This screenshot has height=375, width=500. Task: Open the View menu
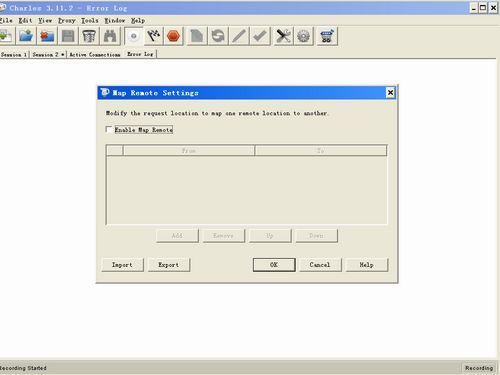[45, 21]
